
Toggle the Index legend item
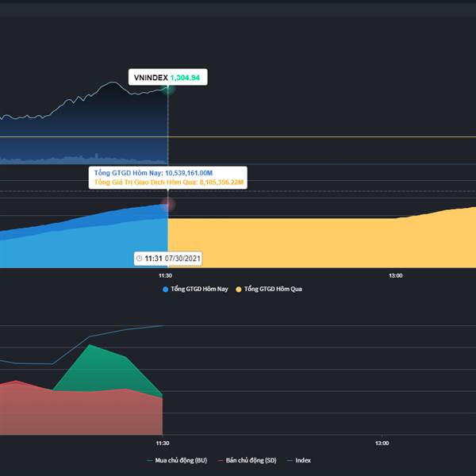pyautogui.click(x=299, y=460)
